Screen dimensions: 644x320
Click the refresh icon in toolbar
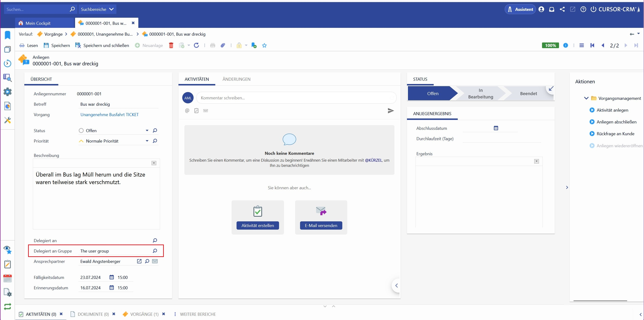click(196, 45)
